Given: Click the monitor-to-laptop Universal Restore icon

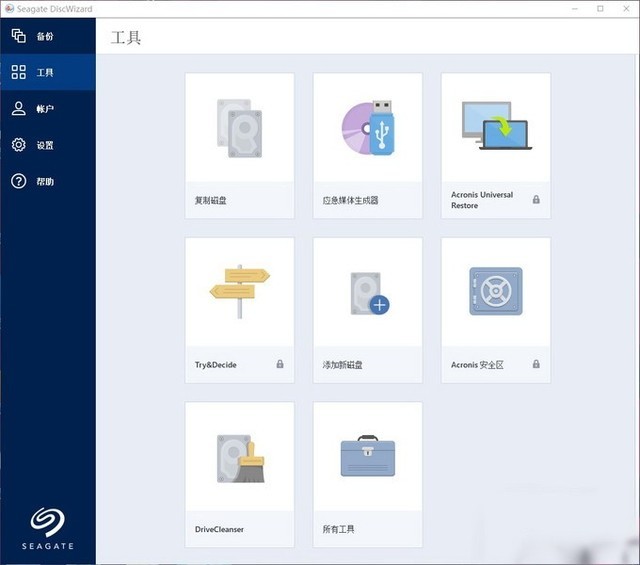Looking at the screenshot, I should pos(496,126).
